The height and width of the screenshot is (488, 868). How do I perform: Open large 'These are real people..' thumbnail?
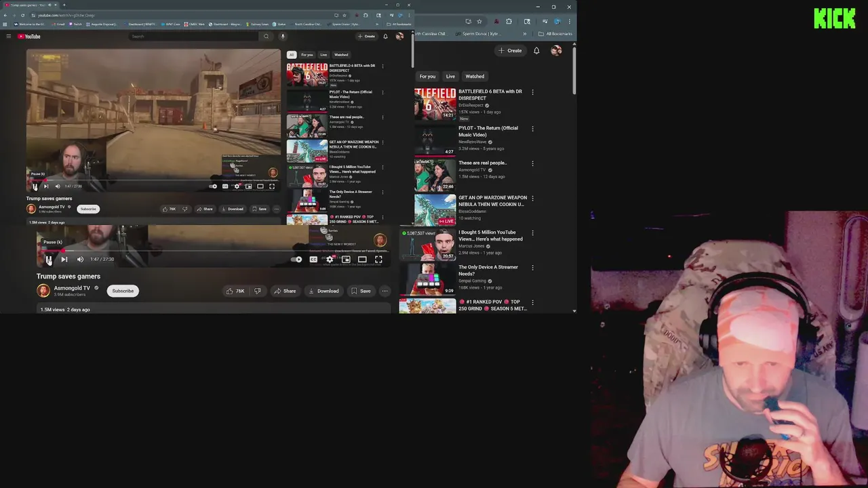(x=435, y=174)
